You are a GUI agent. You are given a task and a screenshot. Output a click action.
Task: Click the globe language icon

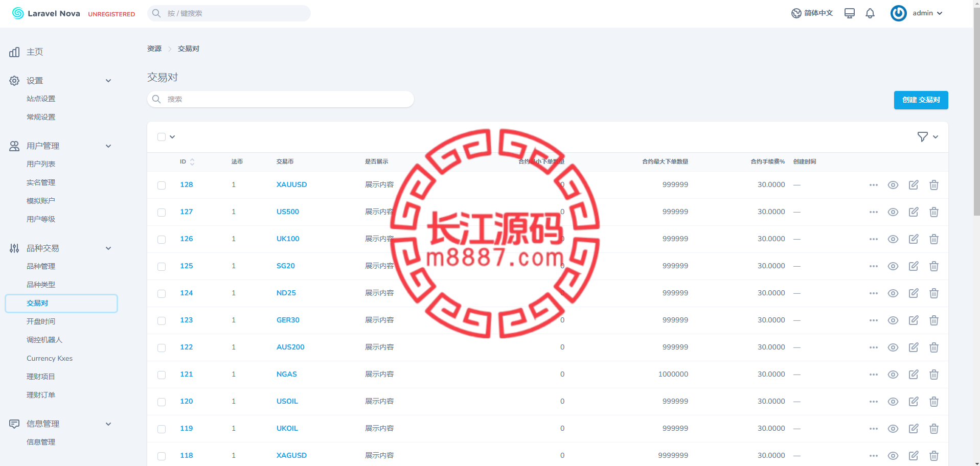click(x=796, y=13)
